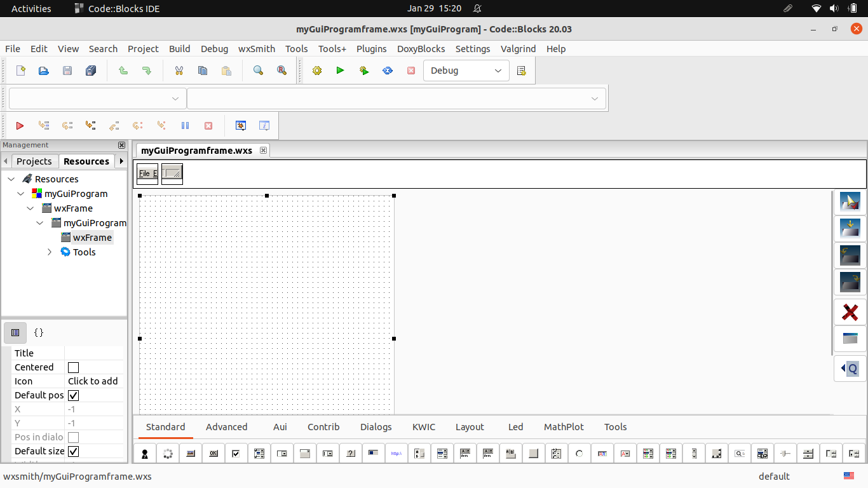Click the Icon 'Click to add' field
Screen dimensions: 868x488
point(94,381)
